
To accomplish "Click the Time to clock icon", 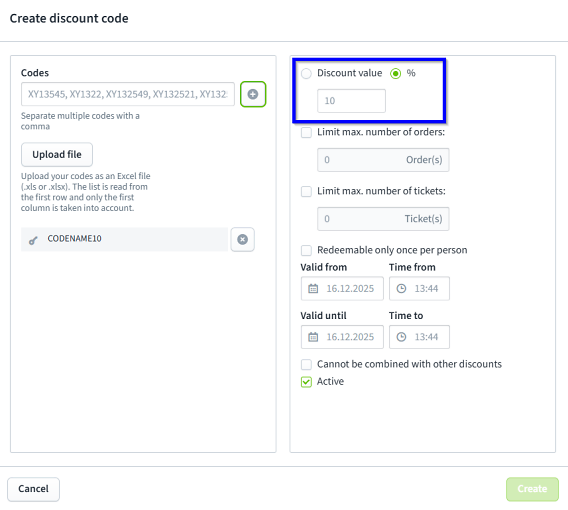I will click(401, 337).
